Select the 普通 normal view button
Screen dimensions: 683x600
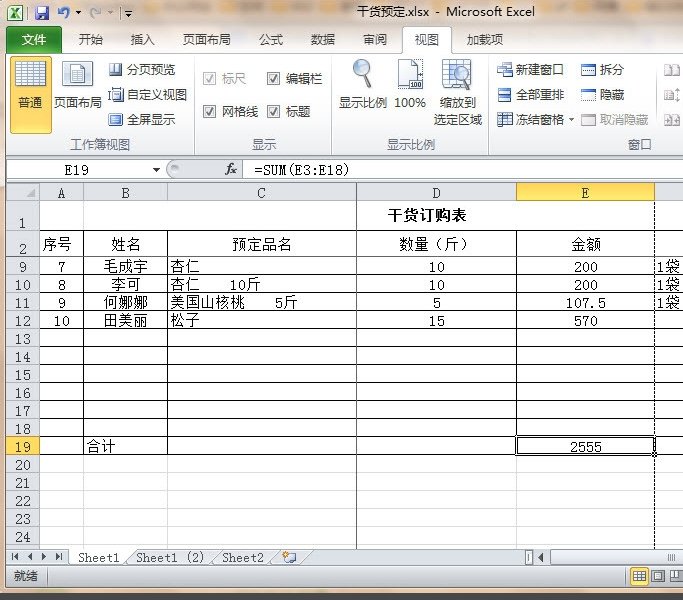pos(30,94)
